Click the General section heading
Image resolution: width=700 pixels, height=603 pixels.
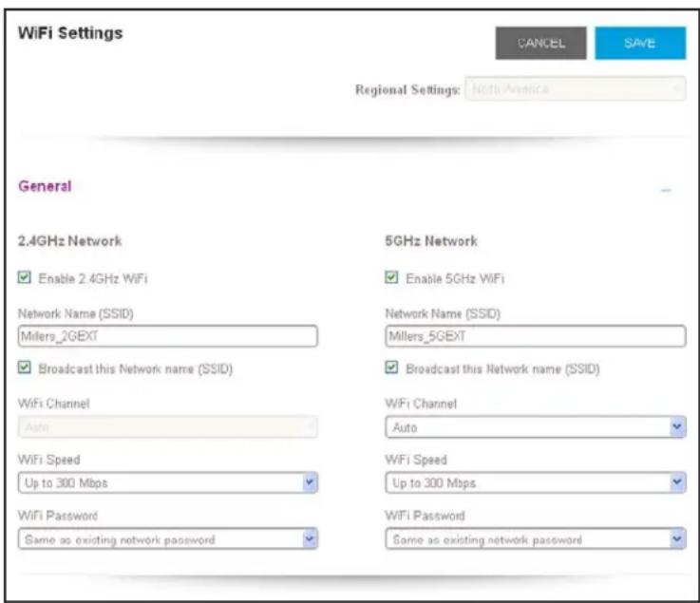coord(45,186)
